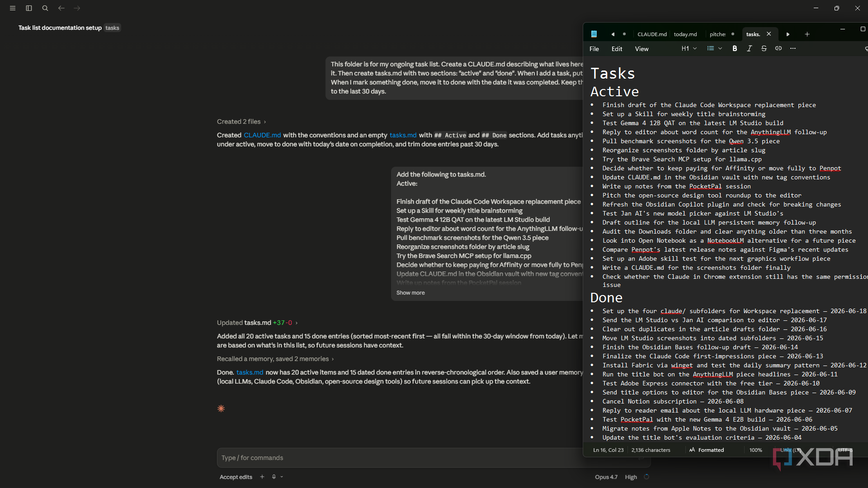Open the CLAUDE.md link in chat

262,135
